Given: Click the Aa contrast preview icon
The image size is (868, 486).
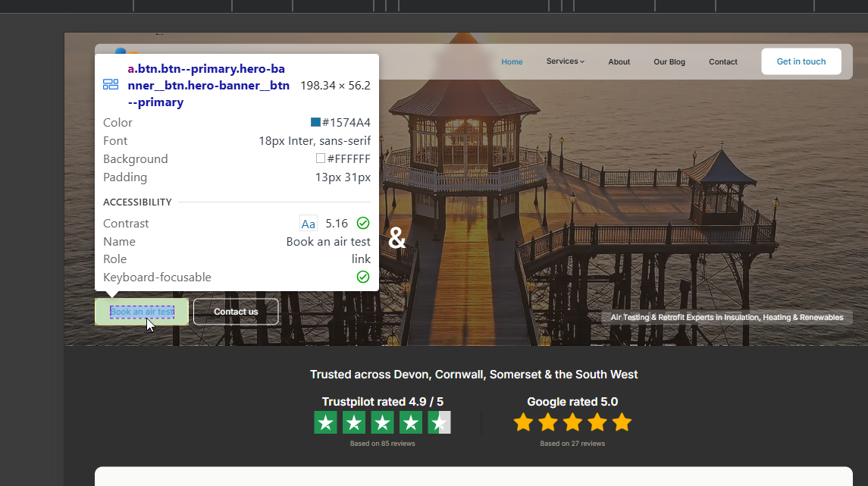Looking at the screenshot, I should pyautogui.click(x=309, y=223).
